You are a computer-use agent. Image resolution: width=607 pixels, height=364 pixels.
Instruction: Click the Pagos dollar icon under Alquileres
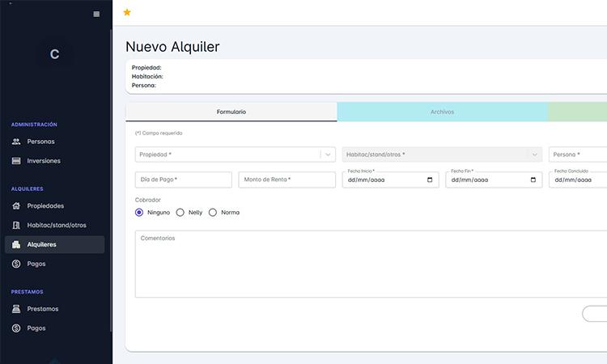coord(16,264)
